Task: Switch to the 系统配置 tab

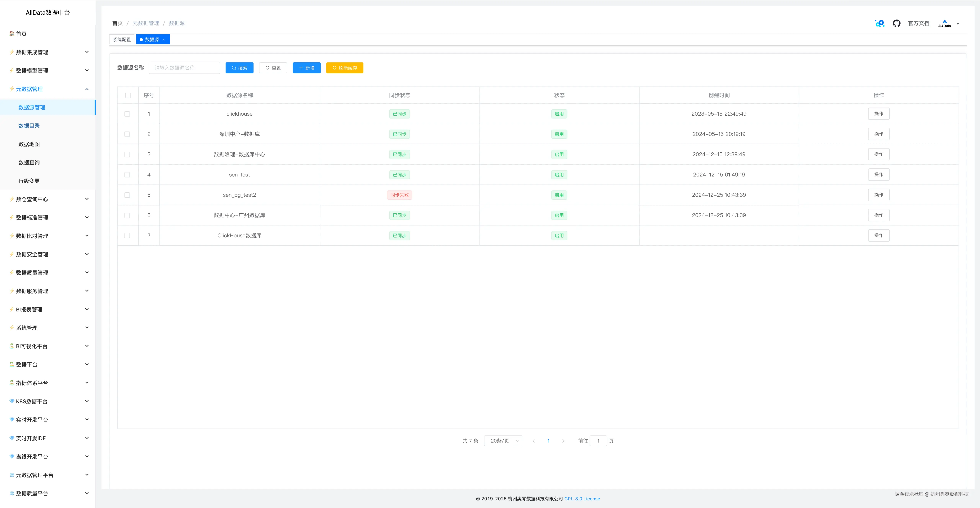Action: pos(121,40)
